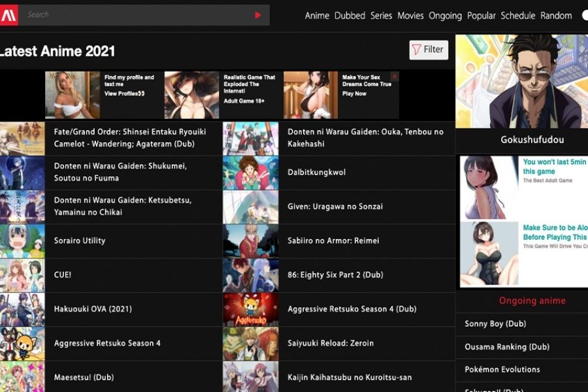Click the Ongoing anime heading
588x392 pixels.
click(x=532, y=301)
